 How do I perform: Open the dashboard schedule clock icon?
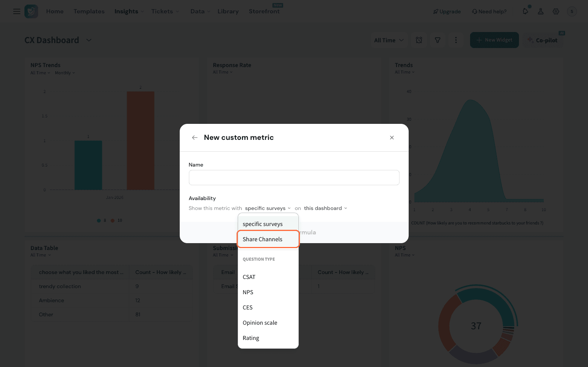(x=419, y=40)
